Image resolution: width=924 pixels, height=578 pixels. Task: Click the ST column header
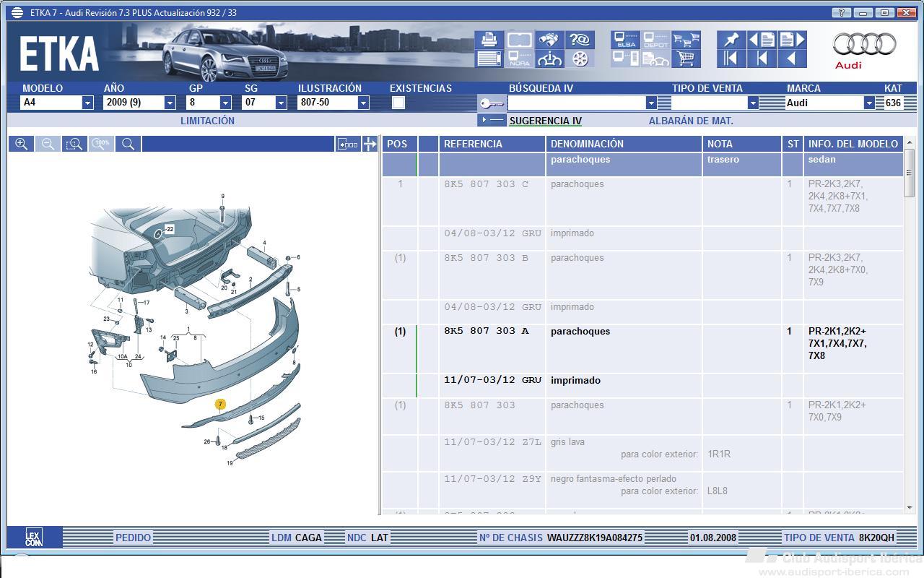(x=793, y=144)
